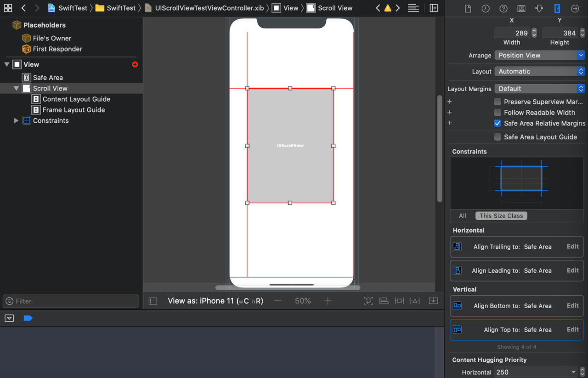Open the History inspector
Screen dimensions: 588x378
click(485, 8)
